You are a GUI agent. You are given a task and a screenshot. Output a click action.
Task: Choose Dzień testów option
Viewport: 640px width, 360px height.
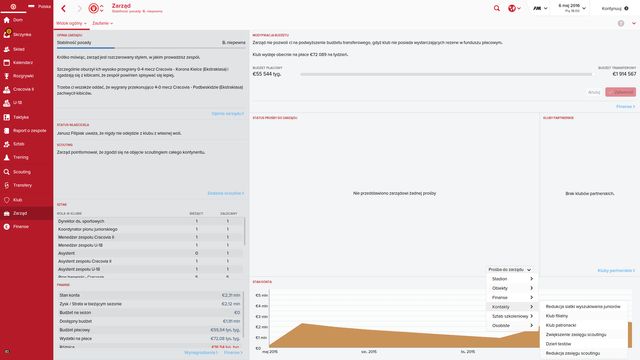pos(583,344)
